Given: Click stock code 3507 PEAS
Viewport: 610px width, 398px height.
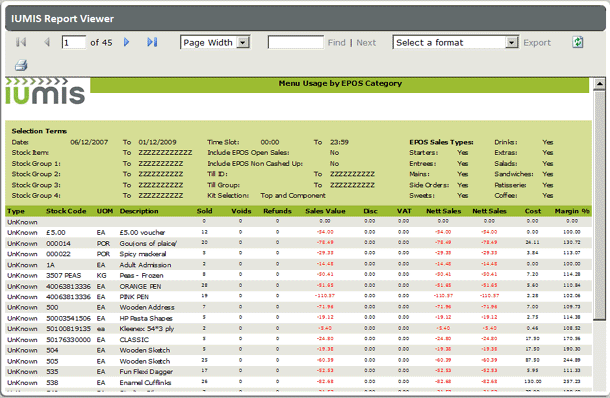Looking at the screenshot, I should (64, 275).
